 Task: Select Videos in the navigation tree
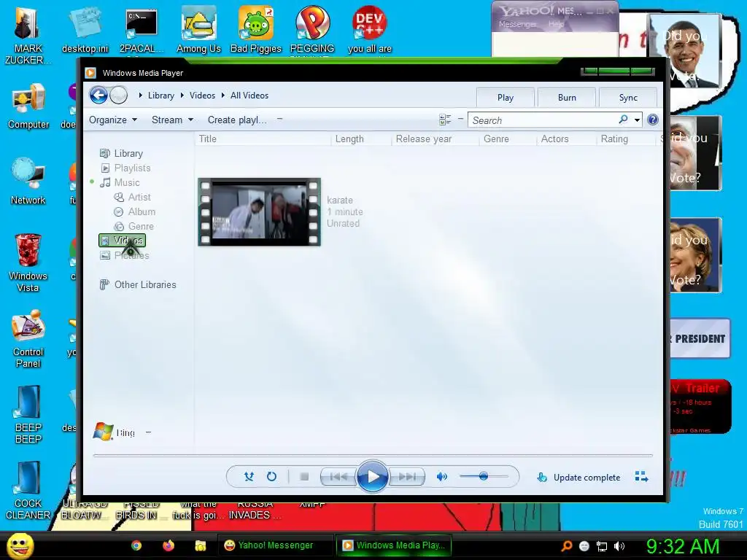pos(123,241)
